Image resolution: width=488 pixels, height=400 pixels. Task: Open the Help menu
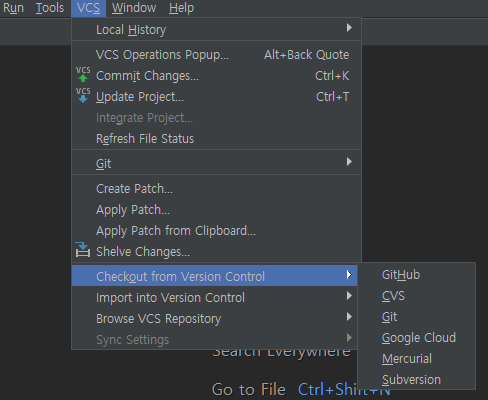pos(181,8)
